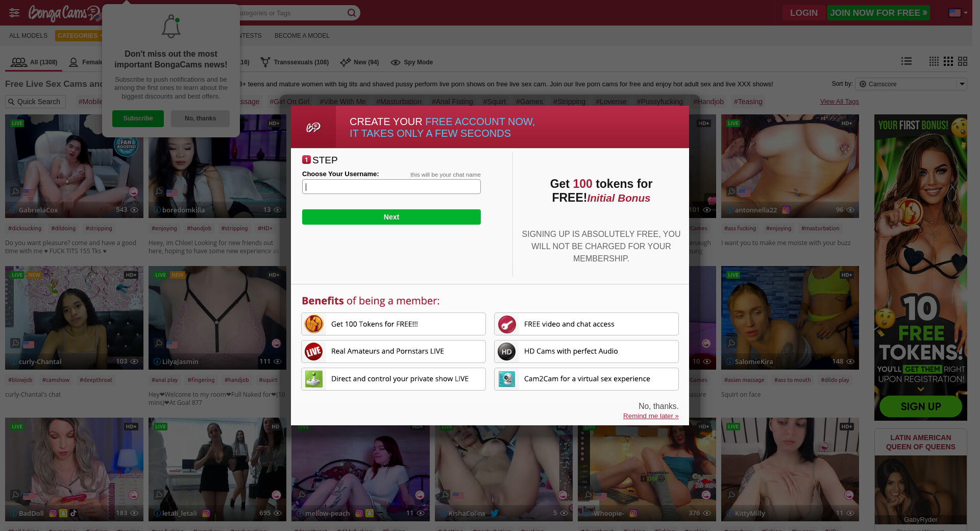Click FREE video and chat access benefit

click(x=586, y=324)
